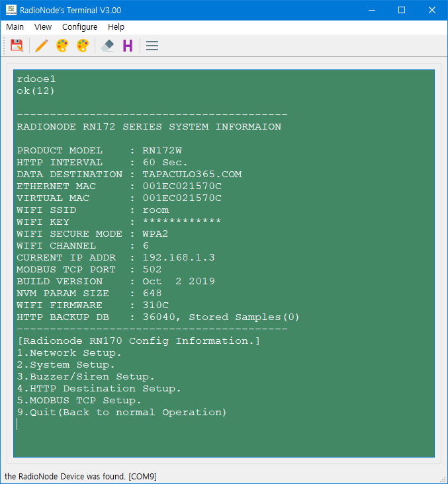This screenshot has width=448, height=484.
Task: Click the RadioNode app icon in title bar
Action: point(11,10)
